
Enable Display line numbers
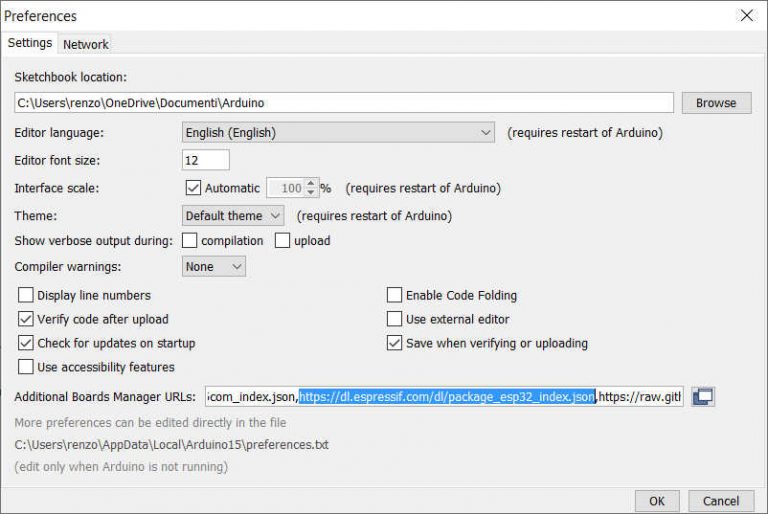tap(25, 295)
